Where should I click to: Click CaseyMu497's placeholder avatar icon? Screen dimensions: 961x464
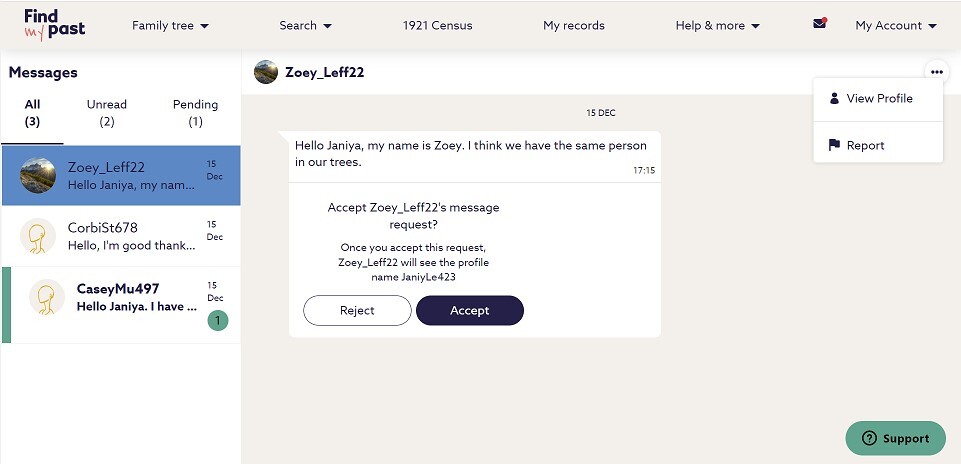tap(47, 297)
